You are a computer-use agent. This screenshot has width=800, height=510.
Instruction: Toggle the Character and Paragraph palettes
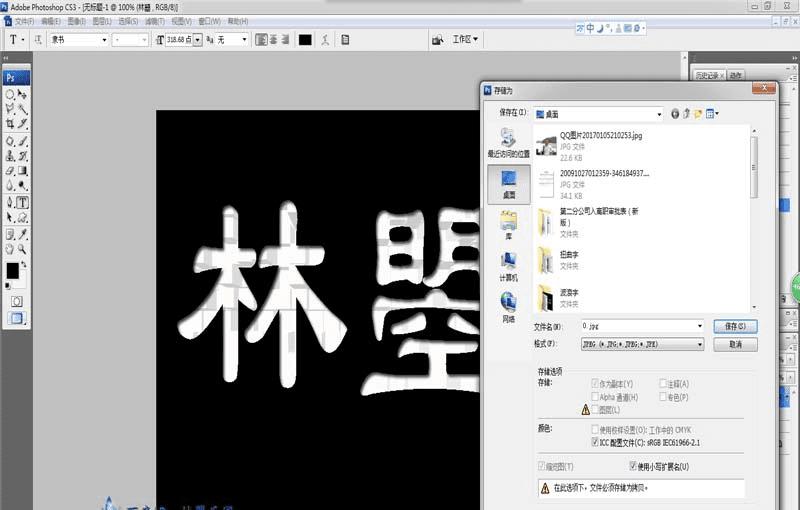[x=345, y=39]
